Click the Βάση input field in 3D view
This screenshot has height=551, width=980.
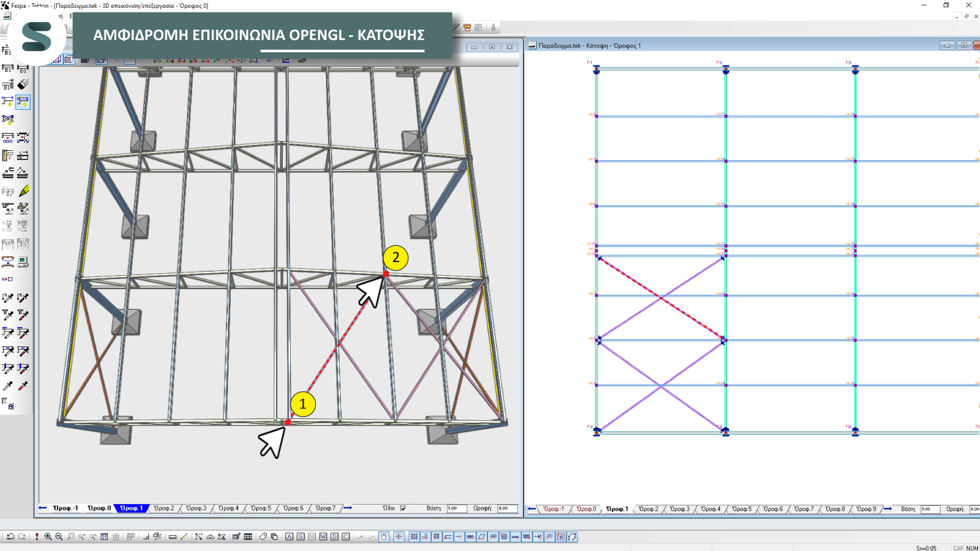pos(455,509)
